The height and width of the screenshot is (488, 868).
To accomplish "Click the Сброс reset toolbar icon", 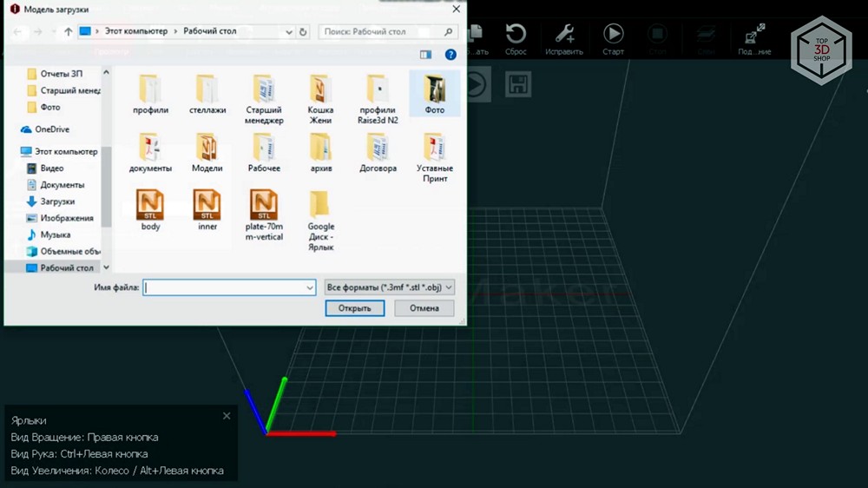I will tap(516, 39).
